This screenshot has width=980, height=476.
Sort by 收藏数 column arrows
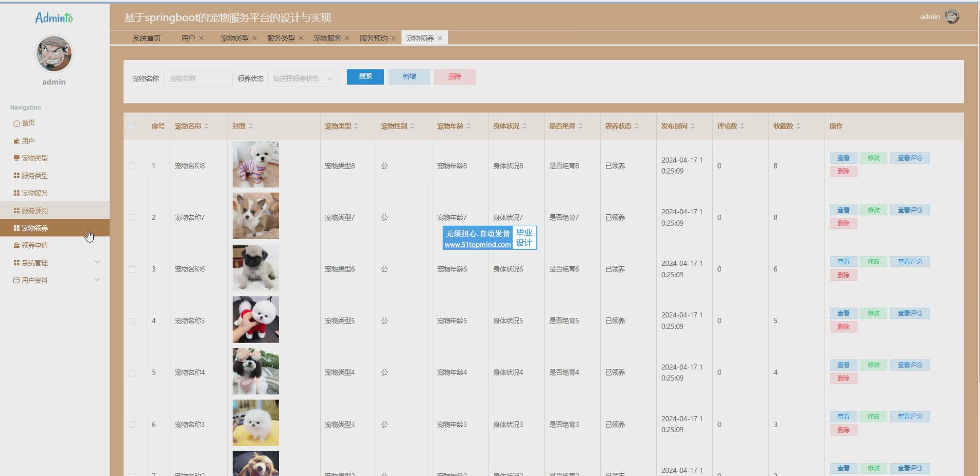pyautogui.click(x=798, y=126)
